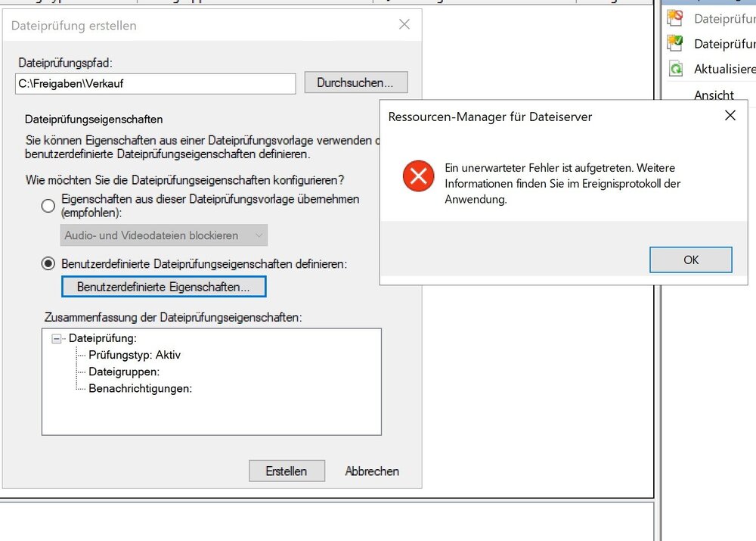Viewport: 756px width, 541px height.
Task: Close the Ressourcen-Manager für Dateiserver error dialog
Action: pyautogui.click(x=730, y=116)
